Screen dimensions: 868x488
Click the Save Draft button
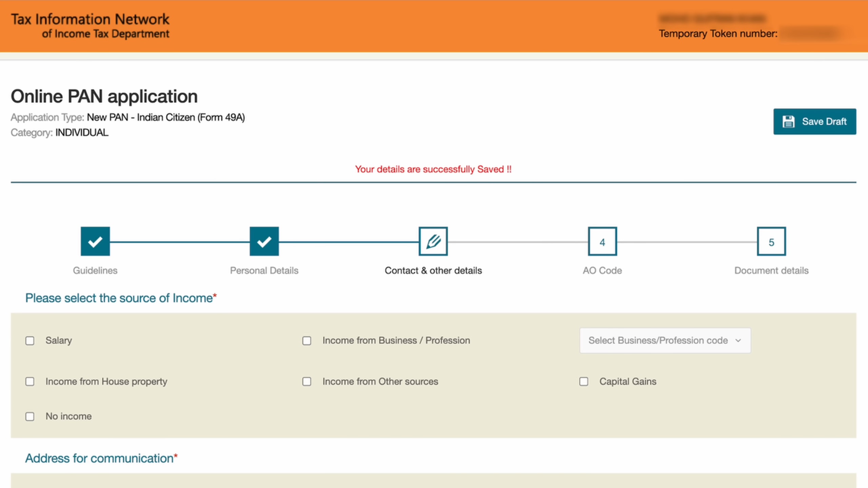tap(815, 121)
